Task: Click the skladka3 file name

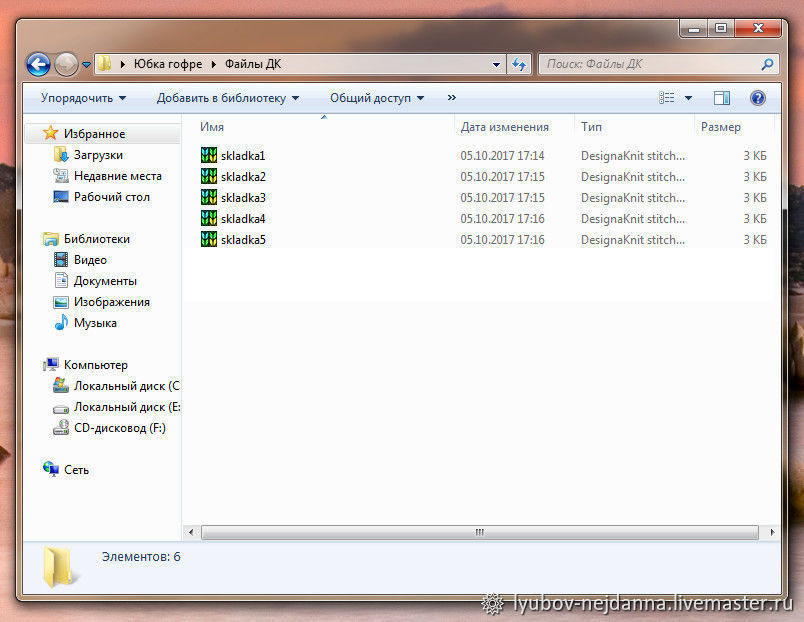Action: tap(243, 197)
